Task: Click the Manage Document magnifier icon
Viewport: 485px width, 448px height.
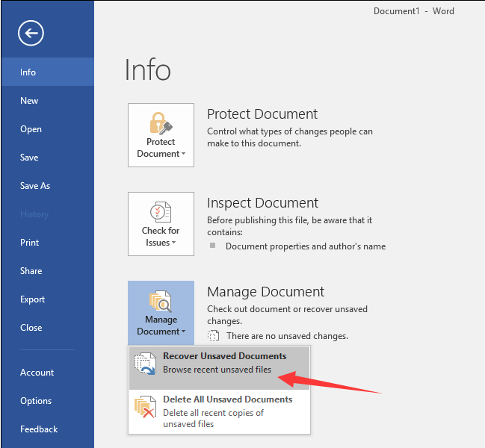Action: coord(161,300)
